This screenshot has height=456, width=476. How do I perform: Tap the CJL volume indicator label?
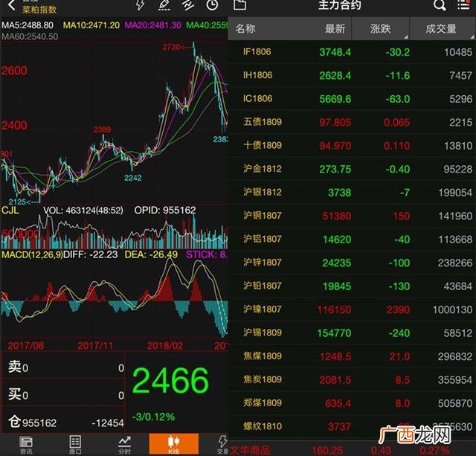click(x=10, y=210)
